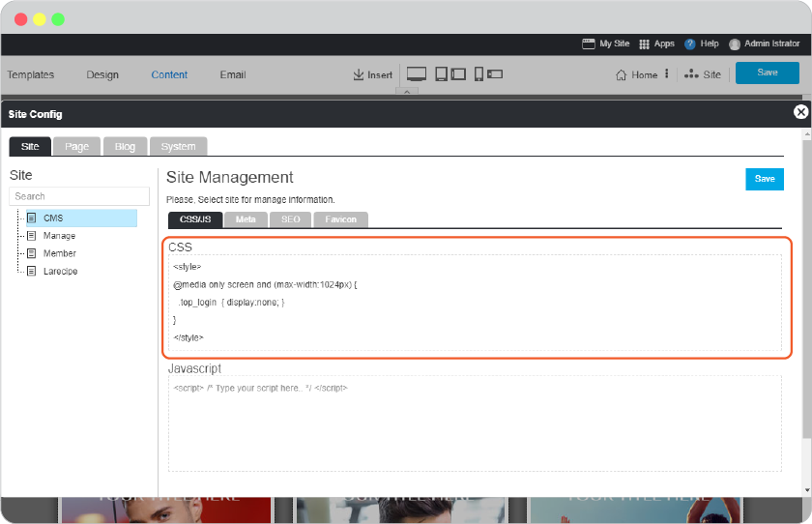Screen dimensions: 812x524
Task: Switch to tablet portrait preview icon
Action: coord(441,74)
